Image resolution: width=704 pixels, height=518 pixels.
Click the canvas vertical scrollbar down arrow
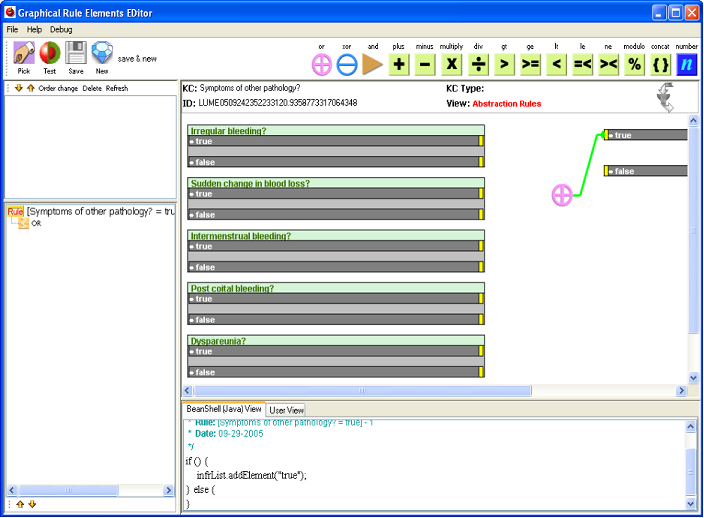(x=693, y=378)
